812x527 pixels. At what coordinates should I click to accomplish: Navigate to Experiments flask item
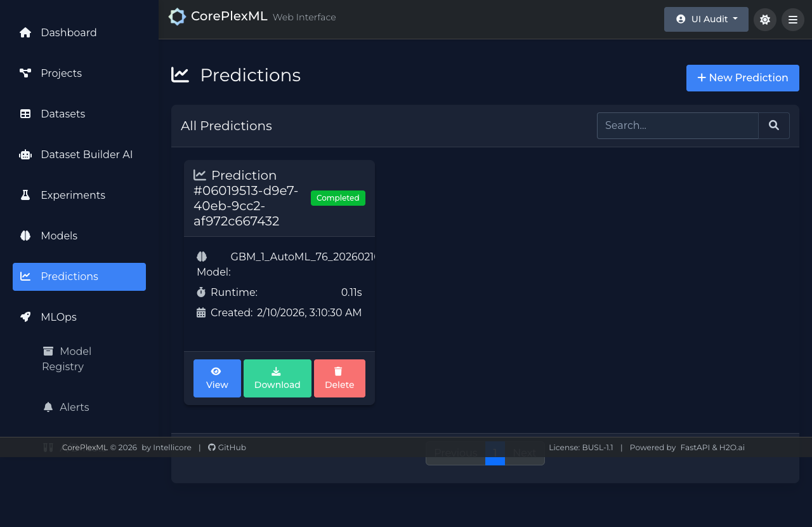pyautogui.click(x=73, y=195)
